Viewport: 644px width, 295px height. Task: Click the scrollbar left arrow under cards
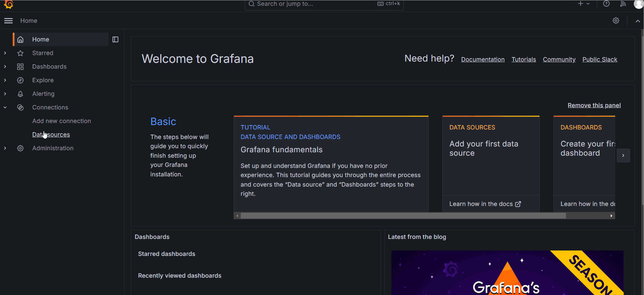[x=237, y=216]
